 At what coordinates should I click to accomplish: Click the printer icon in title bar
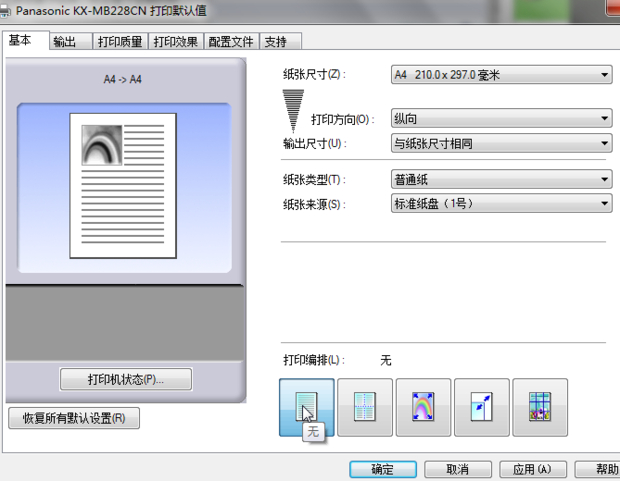5,11
